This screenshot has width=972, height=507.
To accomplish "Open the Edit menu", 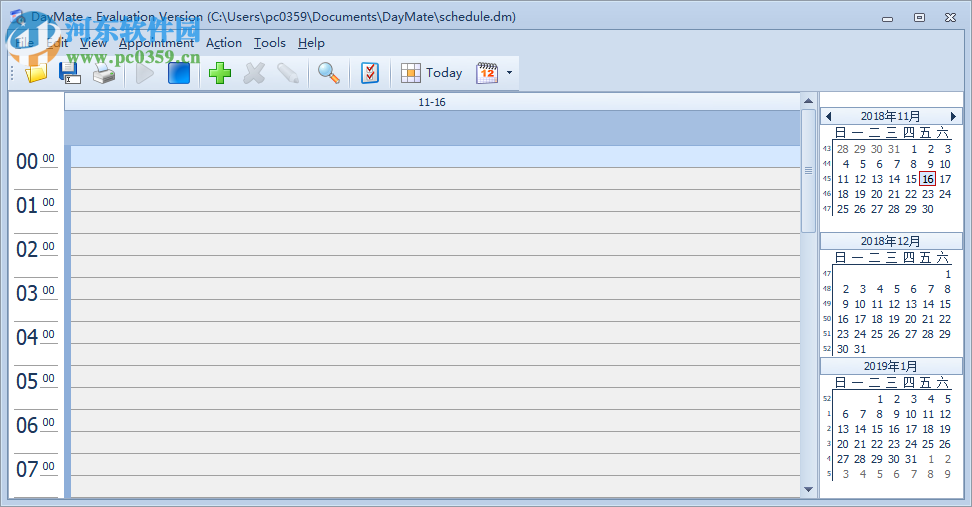I will (x=57, y=43).
